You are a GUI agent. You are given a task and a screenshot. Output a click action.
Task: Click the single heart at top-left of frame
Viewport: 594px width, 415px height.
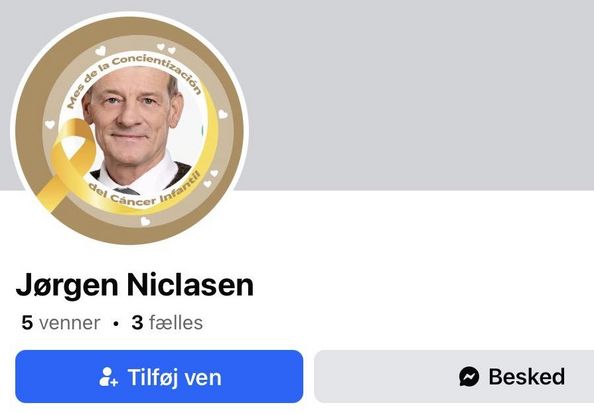pyautogui.click(x=100, y=50)
